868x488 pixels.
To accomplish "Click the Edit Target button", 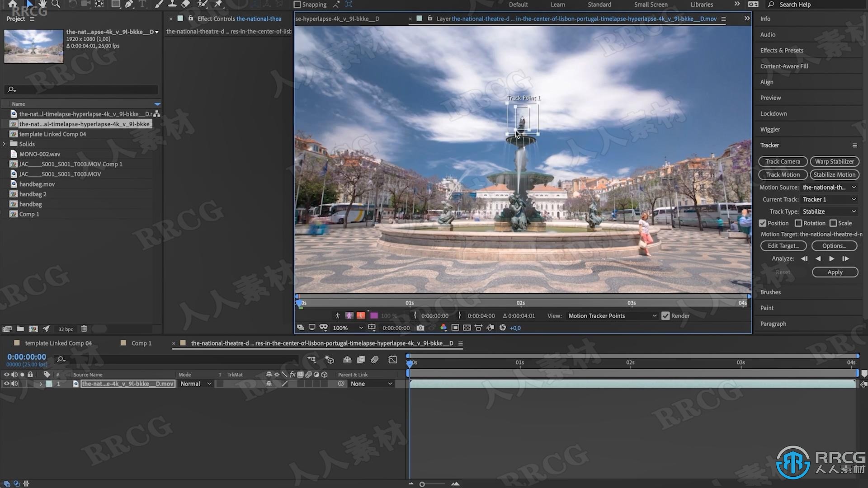I will (x=783, y=245).
